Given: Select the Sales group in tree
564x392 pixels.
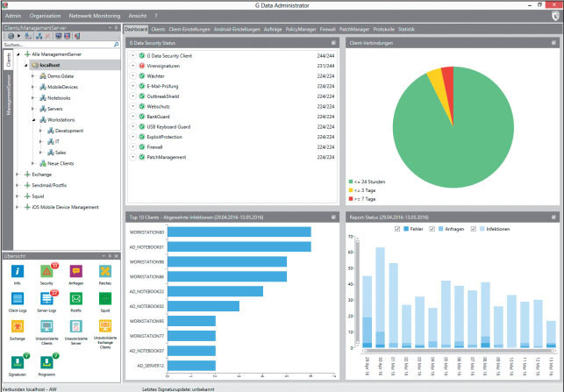Looking at the screenshot, I should (61, 153).
